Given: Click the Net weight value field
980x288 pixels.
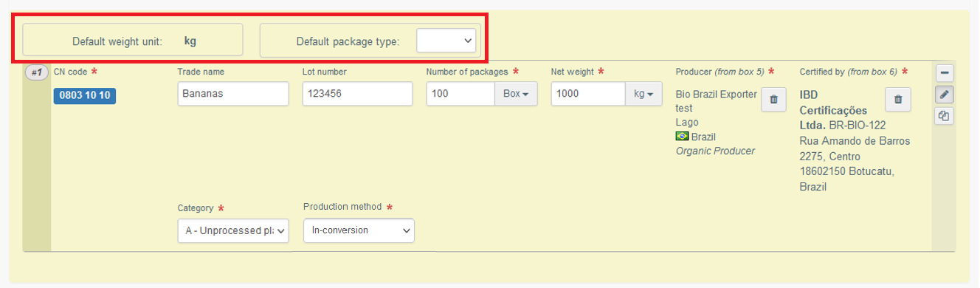Looking at the screenshot, I should 588,94.
